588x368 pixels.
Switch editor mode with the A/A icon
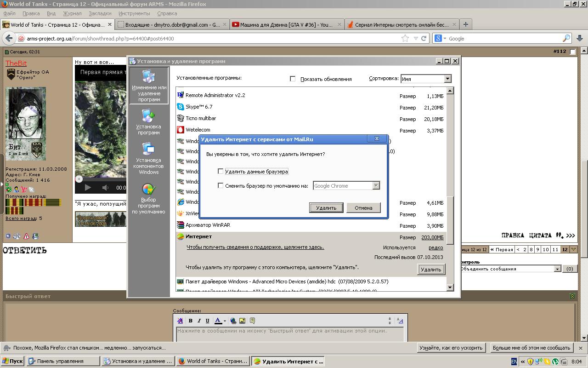coord(400,321)
